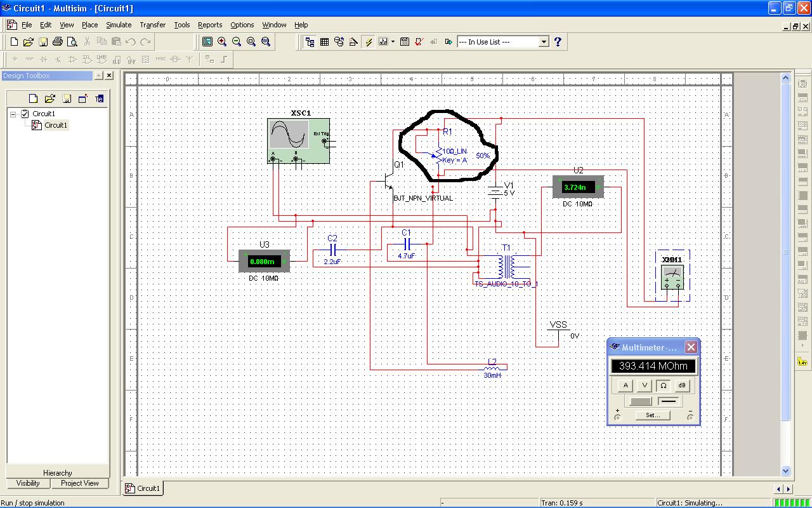Open the File menu

coord(27,25)
